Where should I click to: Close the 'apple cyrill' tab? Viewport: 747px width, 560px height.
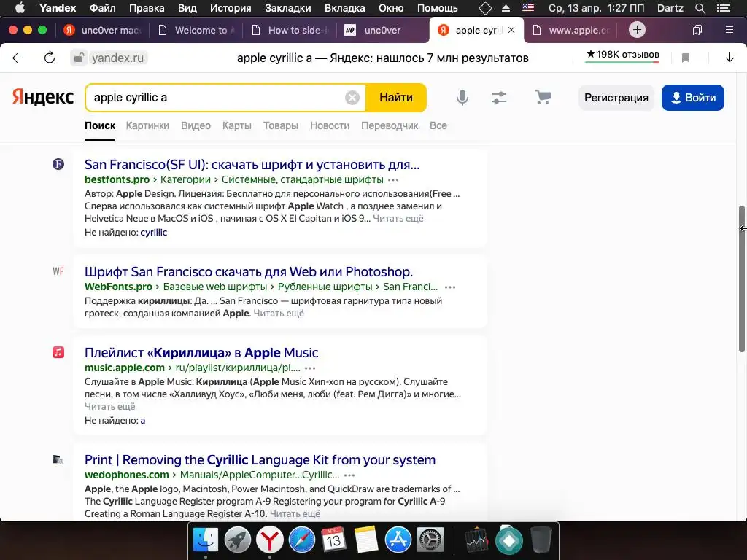coord(511,30)
